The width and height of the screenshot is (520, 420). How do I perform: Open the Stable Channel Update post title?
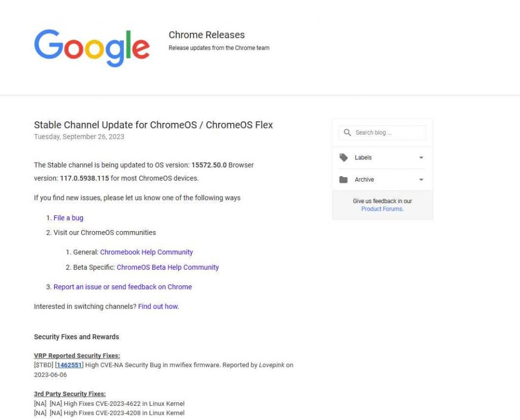[x=153, y=125]
